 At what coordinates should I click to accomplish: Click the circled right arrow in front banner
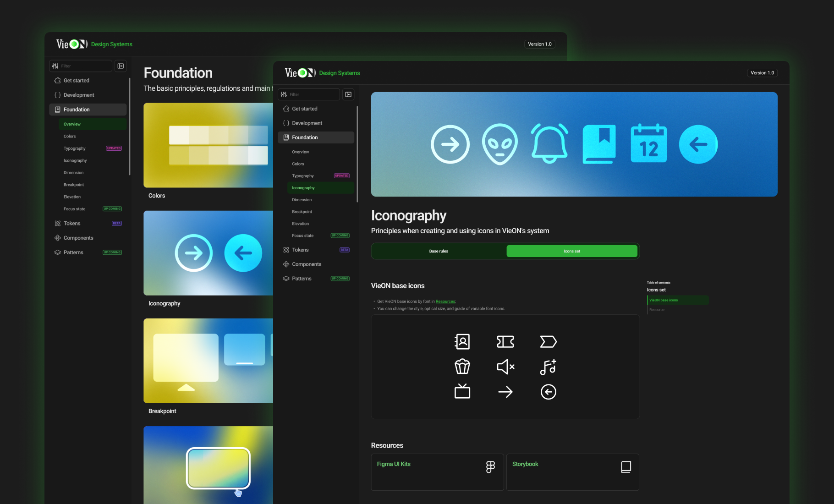pyautogui.click(x=450, y=144)
